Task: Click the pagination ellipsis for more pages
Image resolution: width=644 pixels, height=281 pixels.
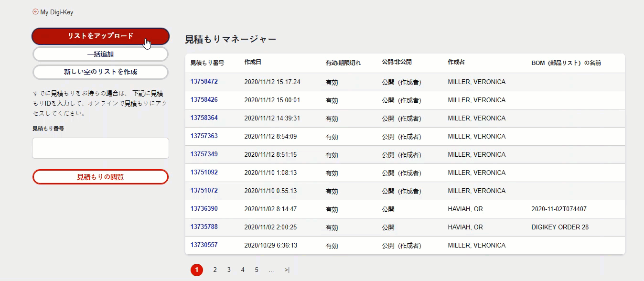Action: (271, 270)
